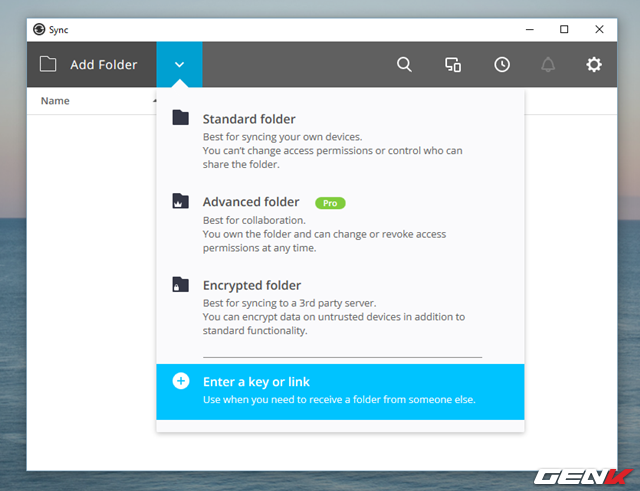Click the green Pro badge
Image resolution: width=640 pixels, height=491 pixels.
point(330,203)
